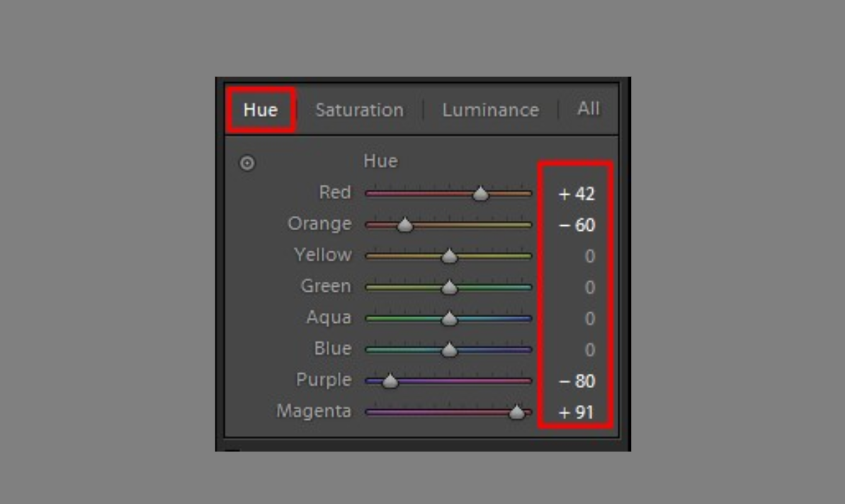Click the Yellow hue value field
Image resolution: width=845 pixels, height=504 pixels.
589,256
